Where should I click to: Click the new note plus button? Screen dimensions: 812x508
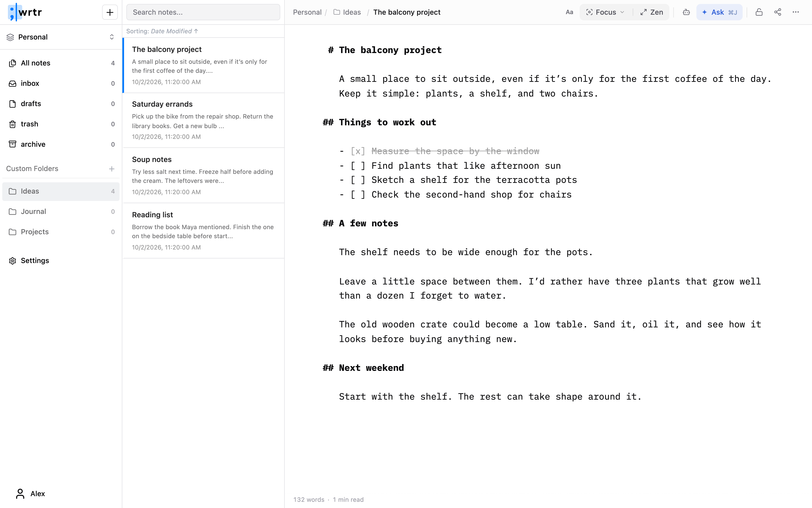coord(110,12)
